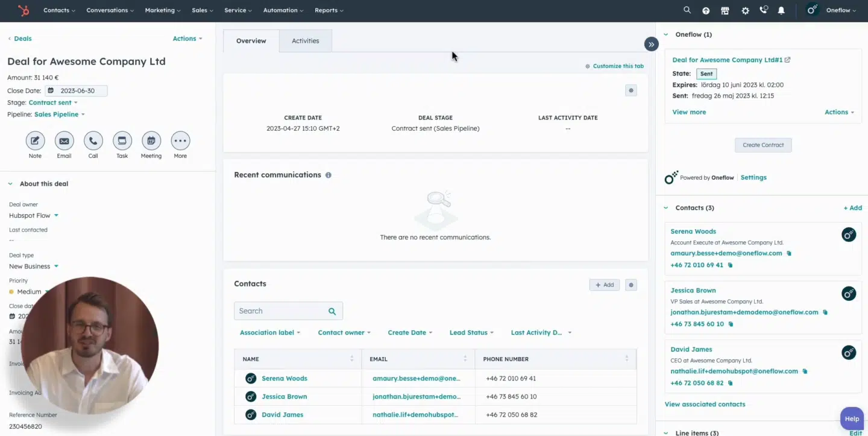Open the Deal owner Hubspot Flow dropdown
Viewport: 868px width, 436px height.
pyautogui.click(x=34, y=215)
